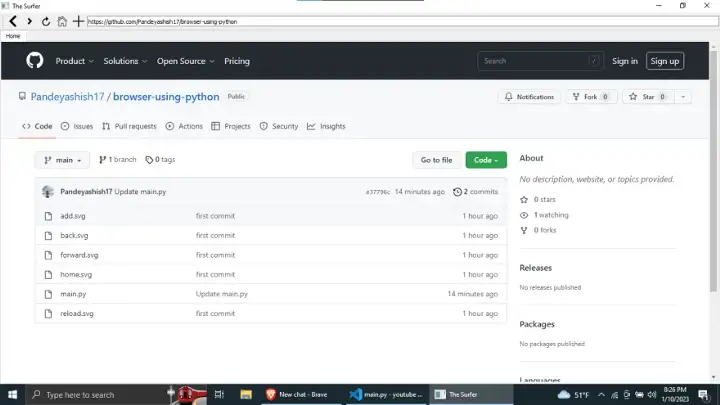Select the Home browser tab
The image size is (720, 405).
coord(13,36)
